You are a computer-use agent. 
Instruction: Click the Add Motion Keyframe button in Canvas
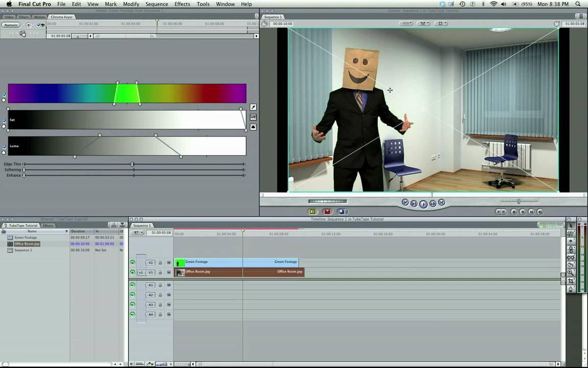(522, 212)
